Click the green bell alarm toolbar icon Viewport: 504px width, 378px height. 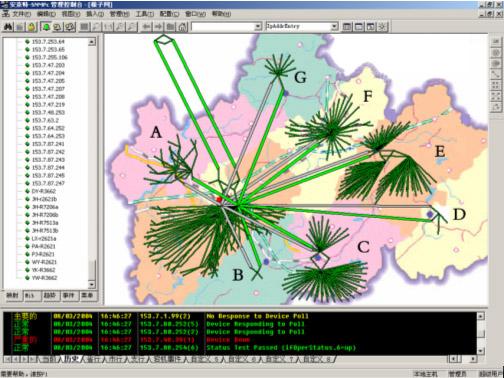[46, 27]
